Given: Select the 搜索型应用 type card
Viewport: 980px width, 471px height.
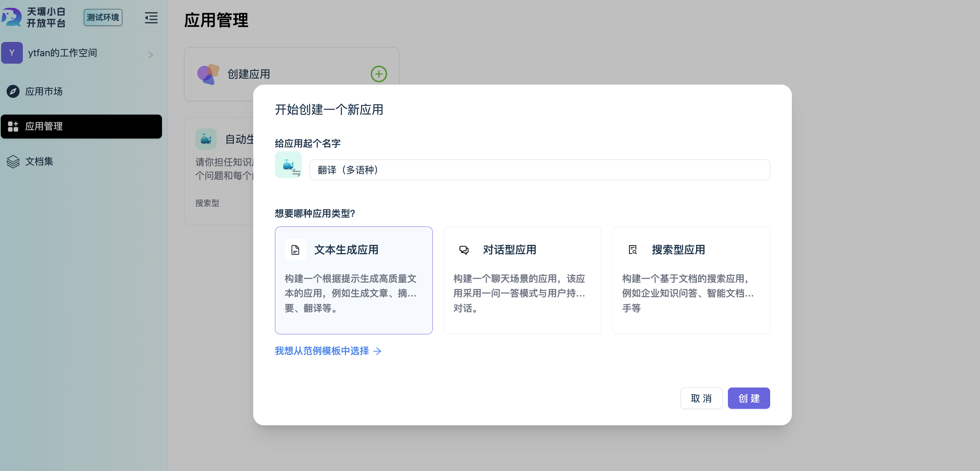Looking at the screenshot, I should coord(691,280).
